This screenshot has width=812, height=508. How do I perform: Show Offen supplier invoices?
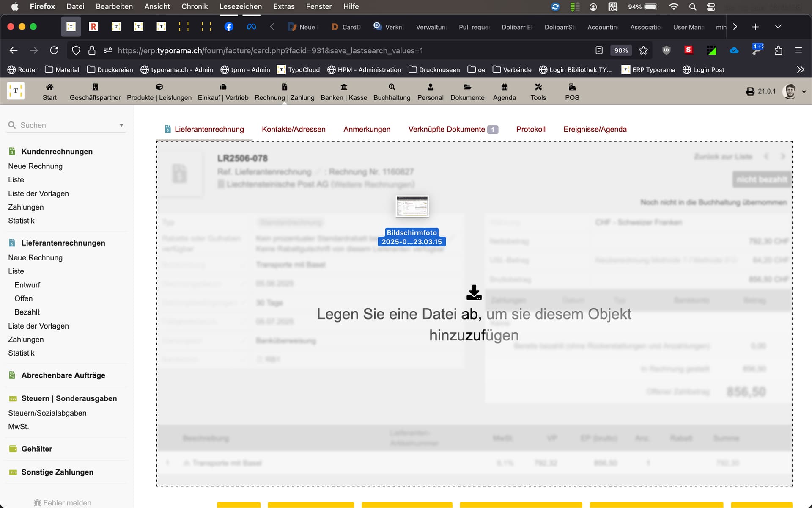23,298
